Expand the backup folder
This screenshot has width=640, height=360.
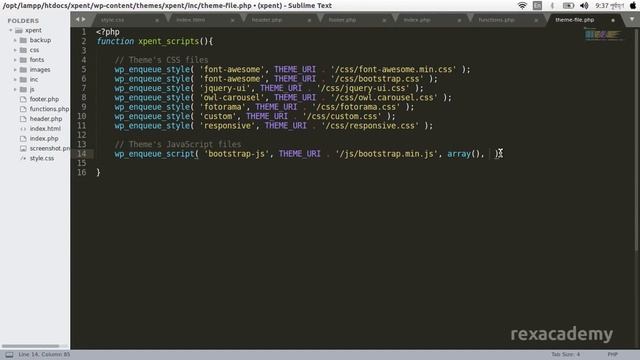(15, 40)
